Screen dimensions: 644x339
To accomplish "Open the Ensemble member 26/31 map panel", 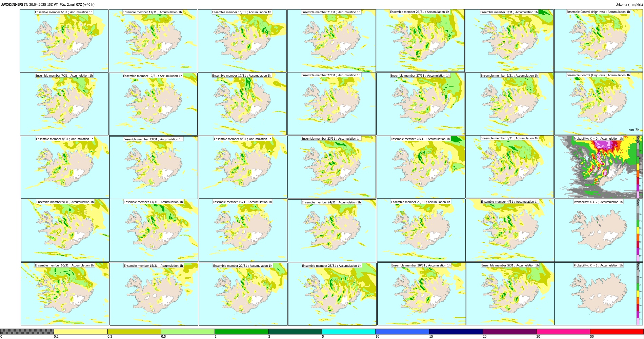I will tap(420, 40).
